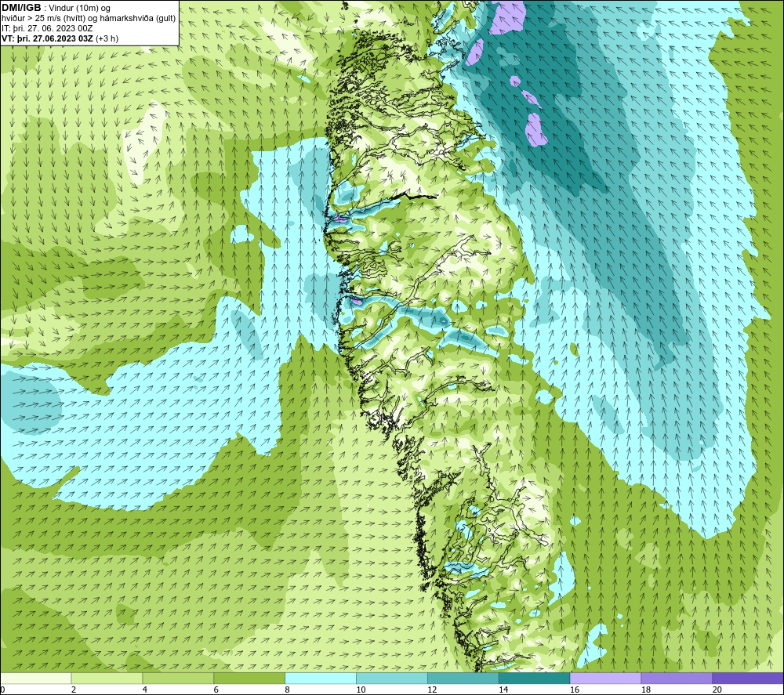
Task: Click the dark teal 14–16 m/s color swatch
Action: (535, 678)
